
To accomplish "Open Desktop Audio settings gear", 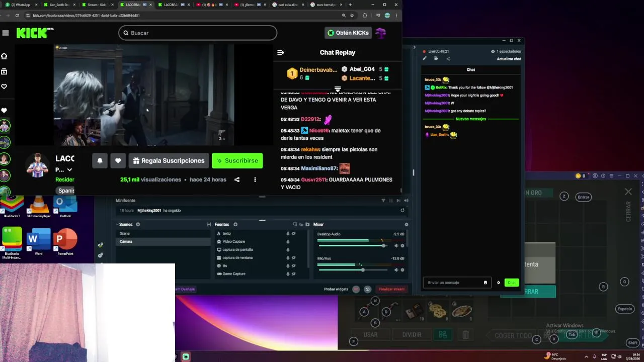I will pyautogui.click(x=402, y=246).
